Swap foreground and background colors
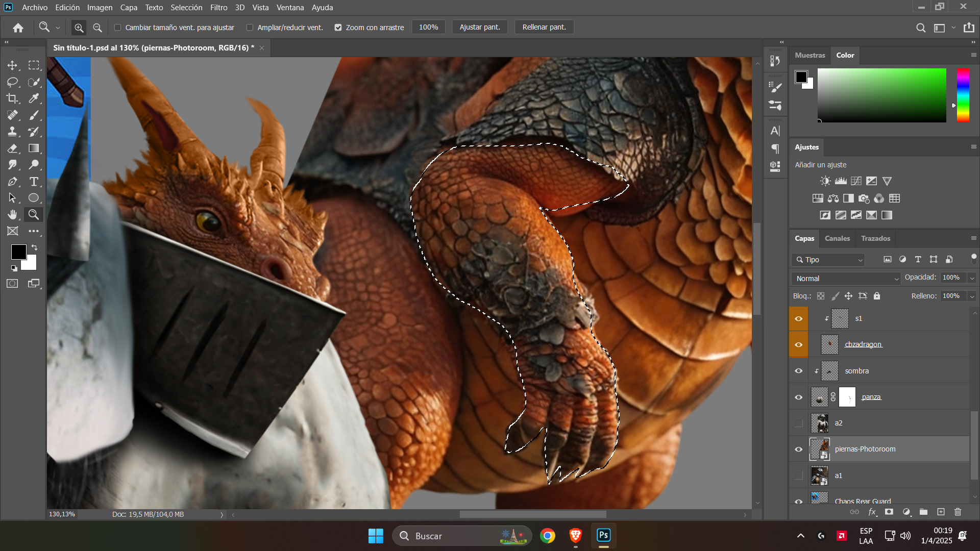 click(34, 247)
